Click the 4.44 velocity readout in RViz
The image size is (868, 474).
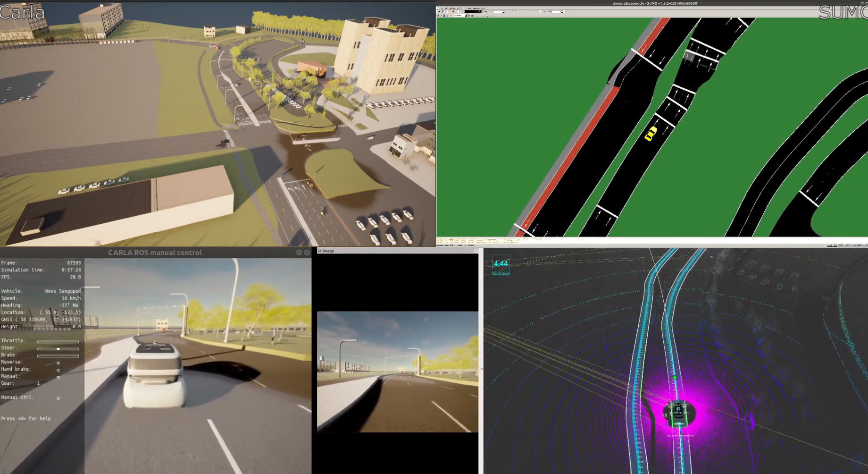click(x=501, y=264)
